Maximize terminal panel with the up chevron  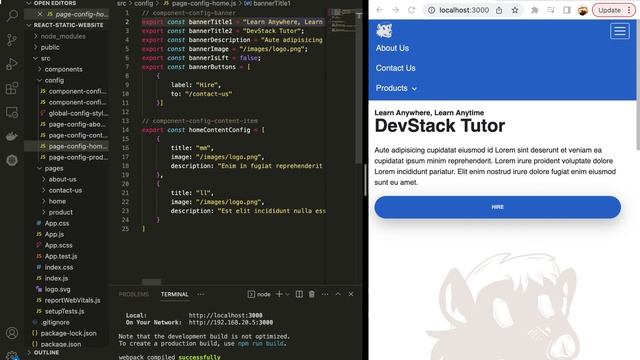coord(338,294)
